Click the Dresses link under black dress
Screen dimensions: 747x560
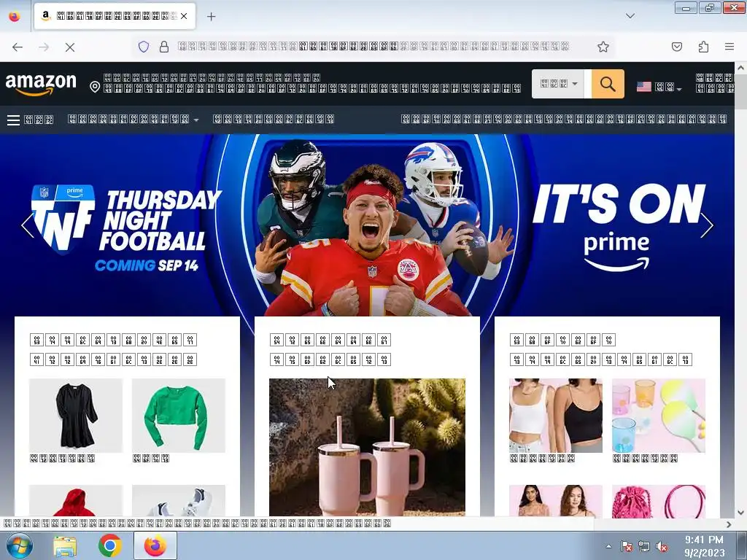[x=63, y=458]
